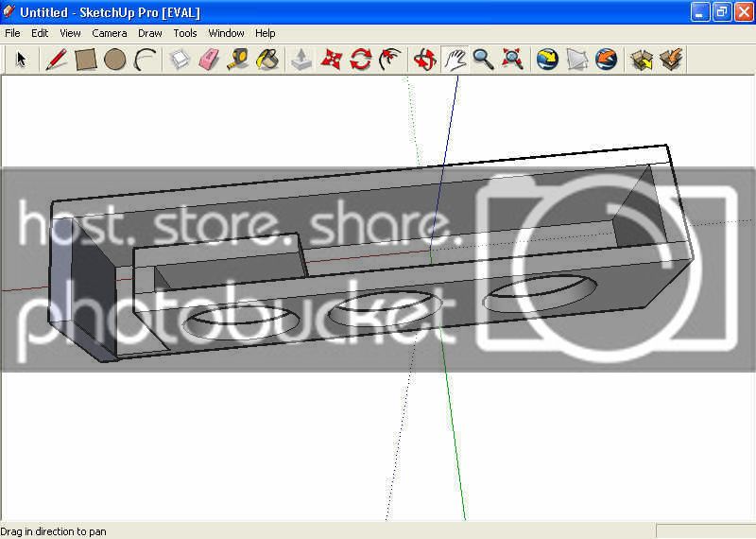Open the Tools menu

(185, 33)
